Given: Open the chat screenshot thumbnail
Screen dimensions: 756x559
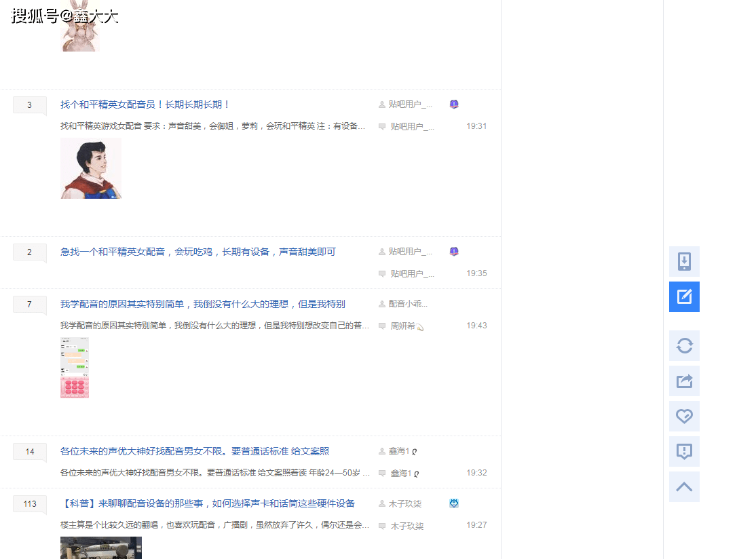Looking at the screenshot, I should (x=75, y=367).
